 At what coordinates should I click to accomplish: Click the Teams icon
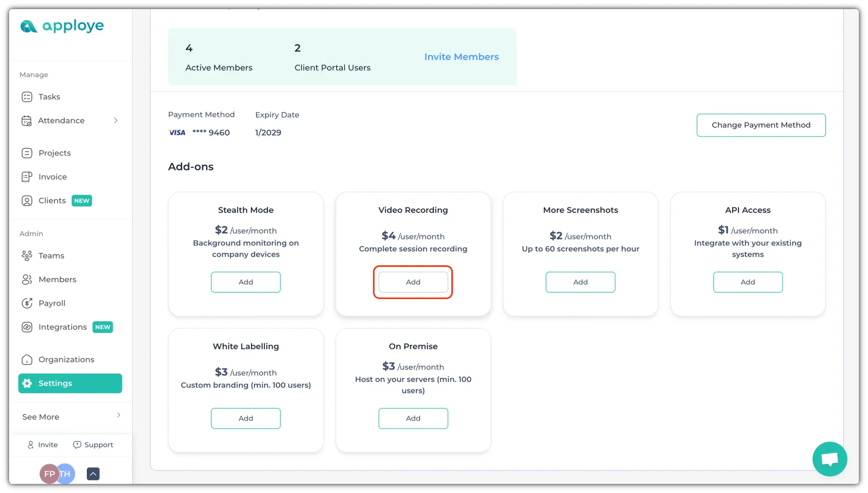pyautogui.click(x=27, y=256)
